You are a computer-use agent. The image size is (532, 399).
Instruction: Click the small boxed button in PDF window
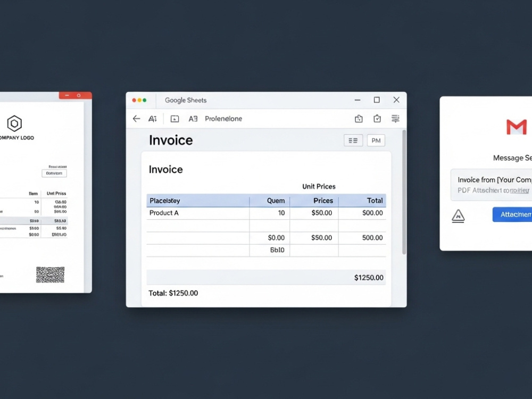coord(54,173)
